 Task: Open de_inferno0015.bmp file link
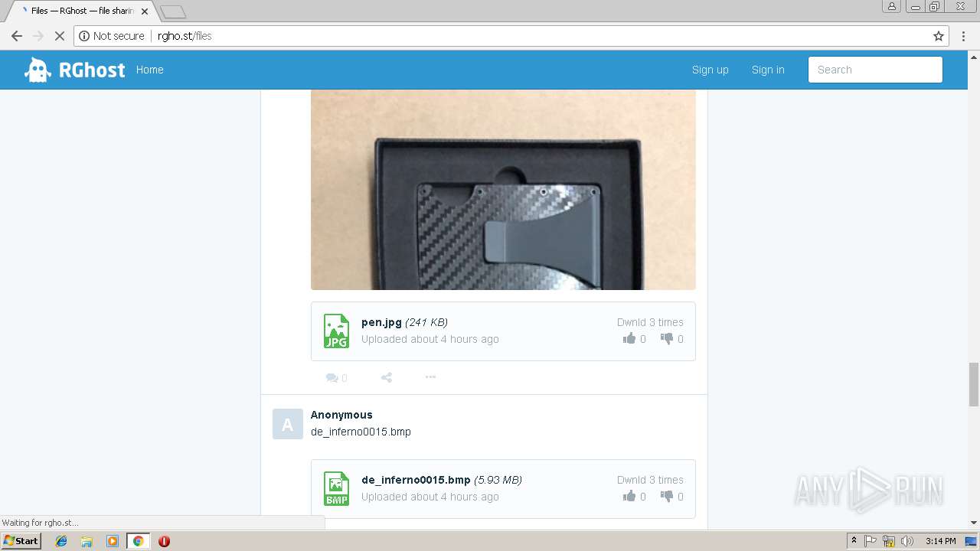pos(416,480)
